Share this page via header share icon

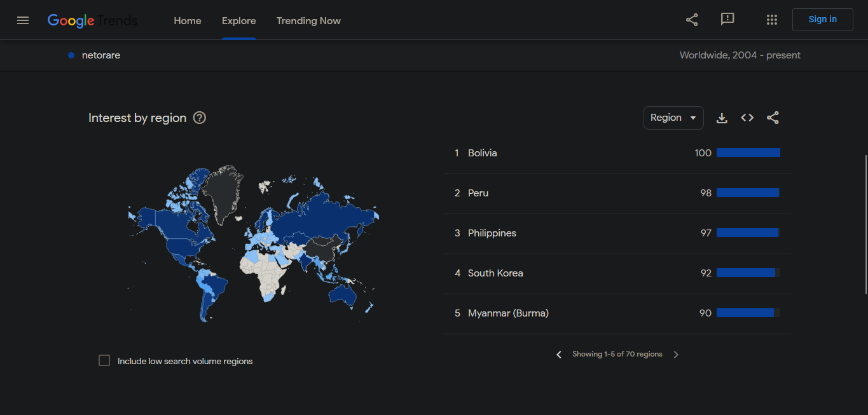[692, 20]
